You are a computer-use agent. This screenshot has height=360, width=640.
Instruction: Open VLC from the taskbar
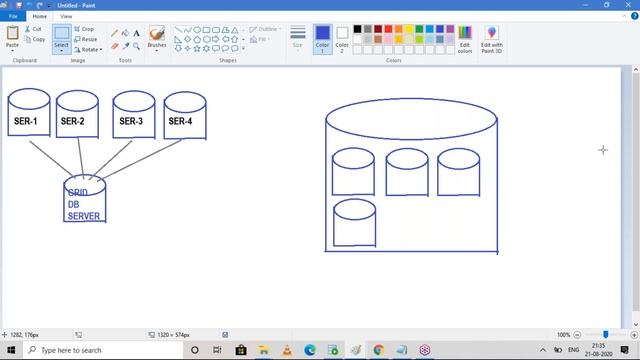click(x=287, y=350)
